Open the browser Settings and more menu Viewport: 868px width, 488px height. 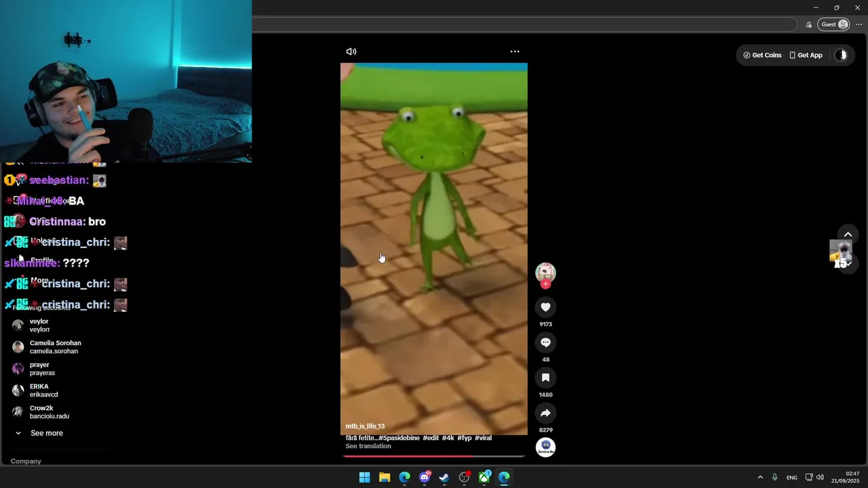859,24
